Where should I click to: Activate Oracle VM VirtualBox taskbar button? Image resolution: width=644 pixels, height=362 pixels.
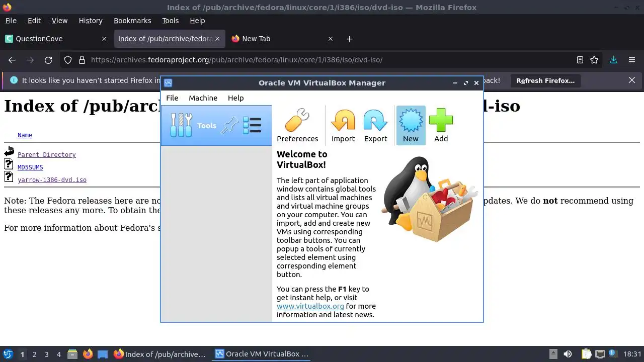point(262,354)
